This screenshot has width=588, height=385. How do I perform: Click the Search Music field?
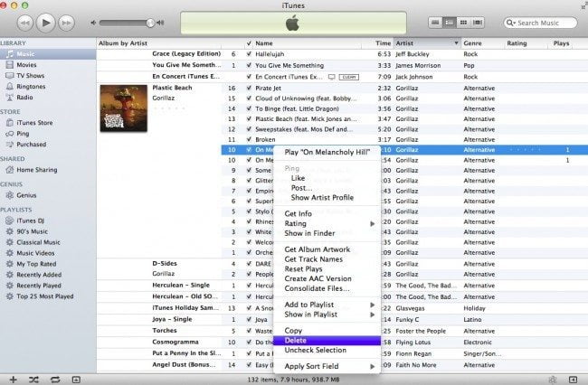[540, 23]
